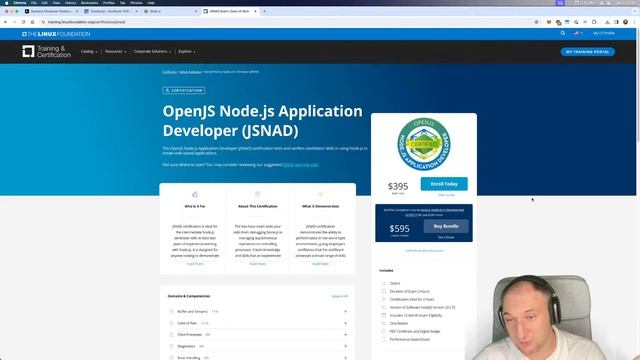Expand the Child Processes row
640x360 pixels.
pyautogui.click(x=258, y=335)
